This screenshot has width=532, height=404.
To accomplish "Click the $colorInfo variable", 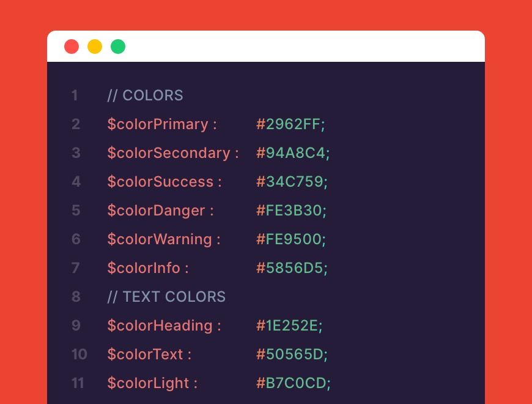I will pyautogui.click(x=144, y=268).
